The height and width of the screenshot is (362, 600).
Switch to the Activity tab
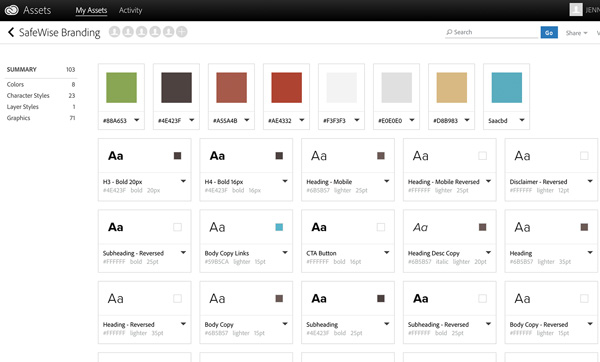click(130, 10)
